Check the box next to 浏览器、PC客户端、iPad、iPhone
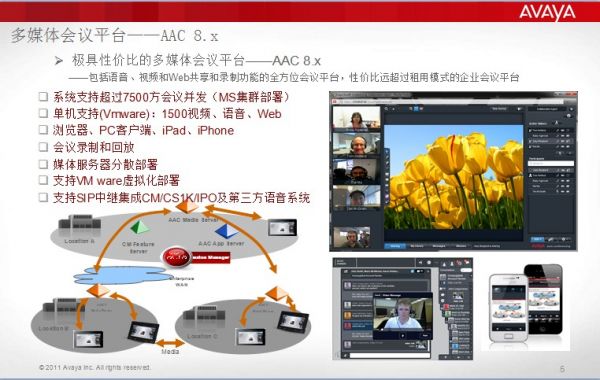This screenshot has height=380, width=600. pyautogui.click(x=43, y=130)
